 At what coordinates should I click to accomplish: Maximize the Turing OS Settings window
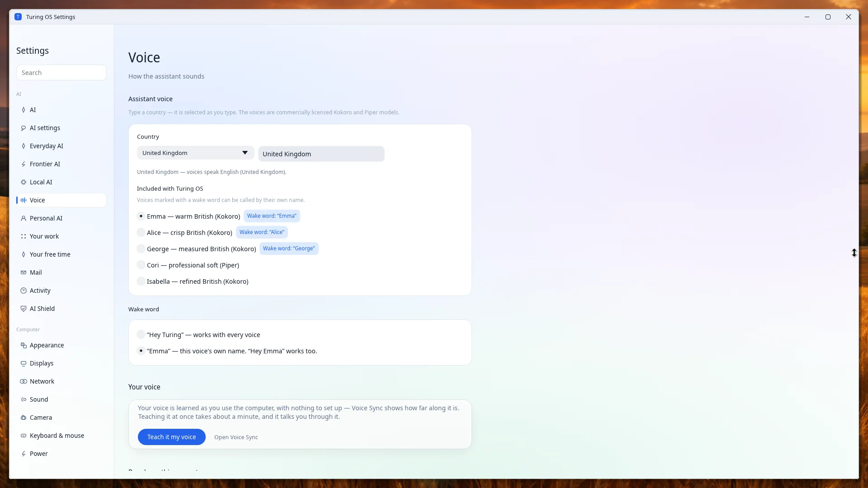click(x=828, y=17)
